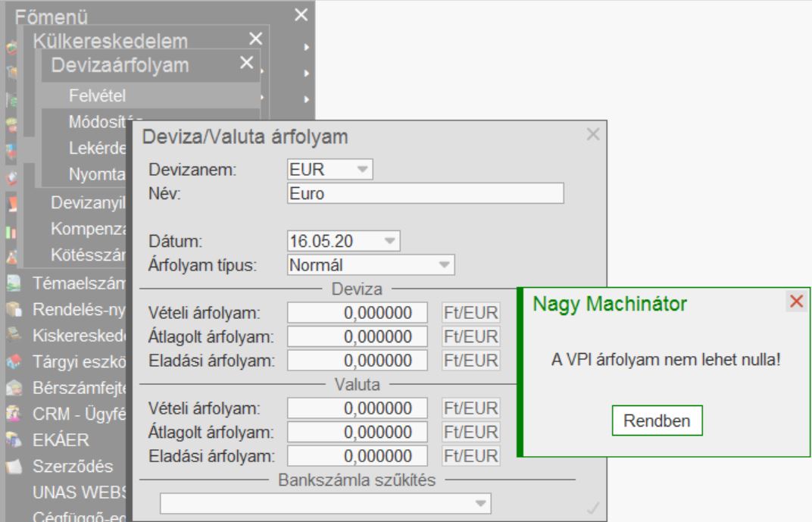Click the Rendelés-nyilvántartás box icon
The width and height of the screenshot is (812, 522).
(14, 309)
